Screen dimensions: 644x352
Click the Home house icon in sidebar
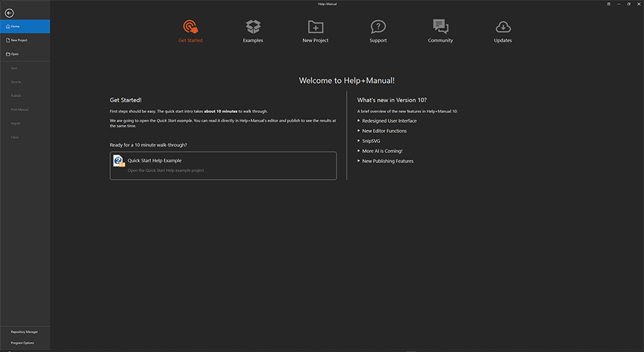click(8, 26)
